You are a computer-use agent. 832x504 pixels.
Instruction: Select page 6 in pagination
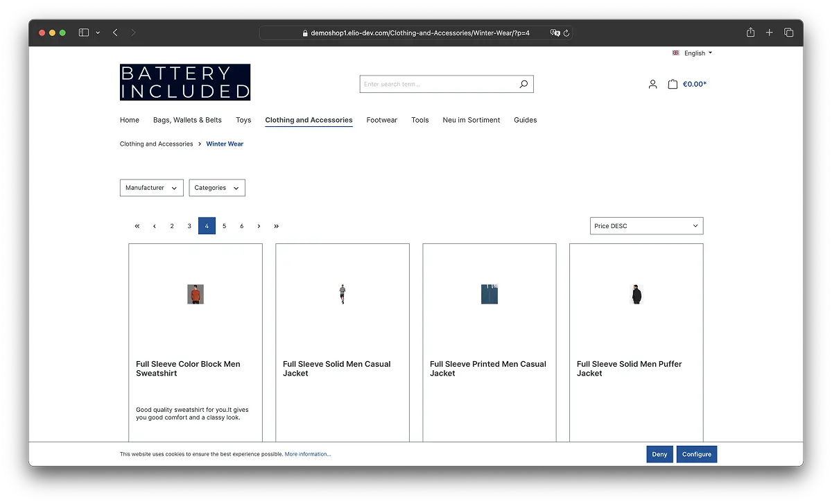[241, 225]
